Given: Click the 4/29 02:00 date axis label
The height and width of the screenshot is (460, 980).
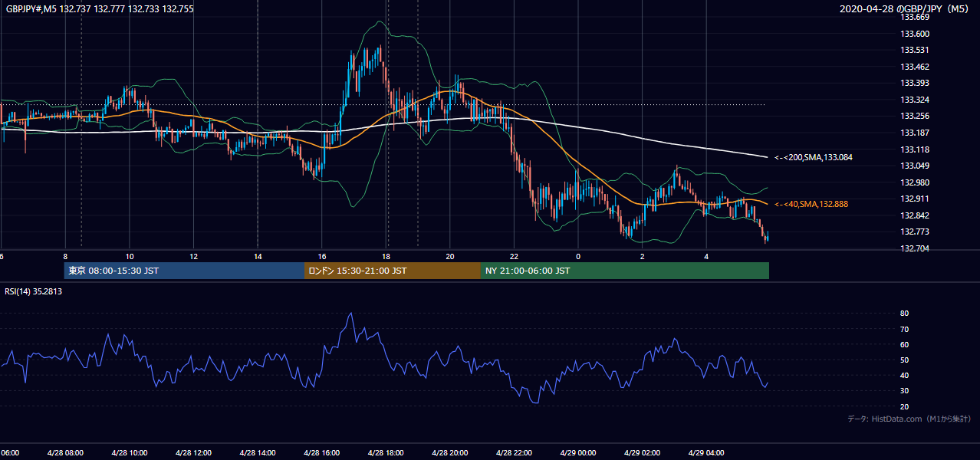Looking at the screenshot, I should 643,452.
